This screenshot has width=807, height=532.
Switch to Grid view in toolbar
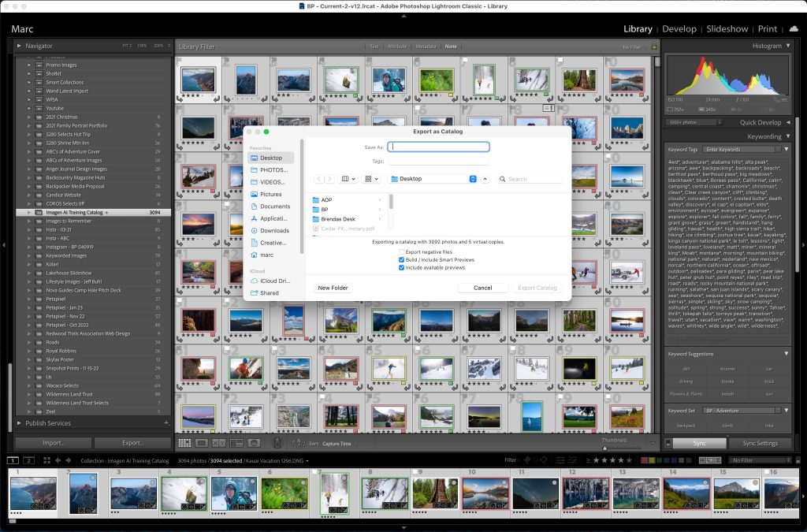(x=184, y=444)
